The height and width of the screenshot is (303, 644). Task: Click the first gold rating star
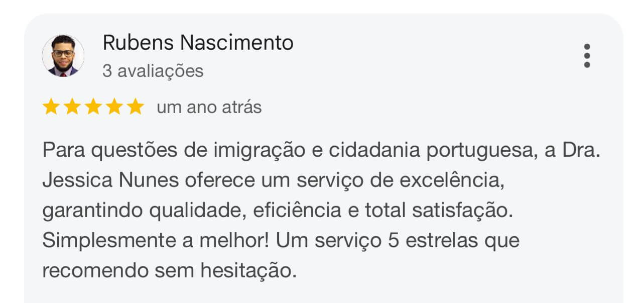51,107
